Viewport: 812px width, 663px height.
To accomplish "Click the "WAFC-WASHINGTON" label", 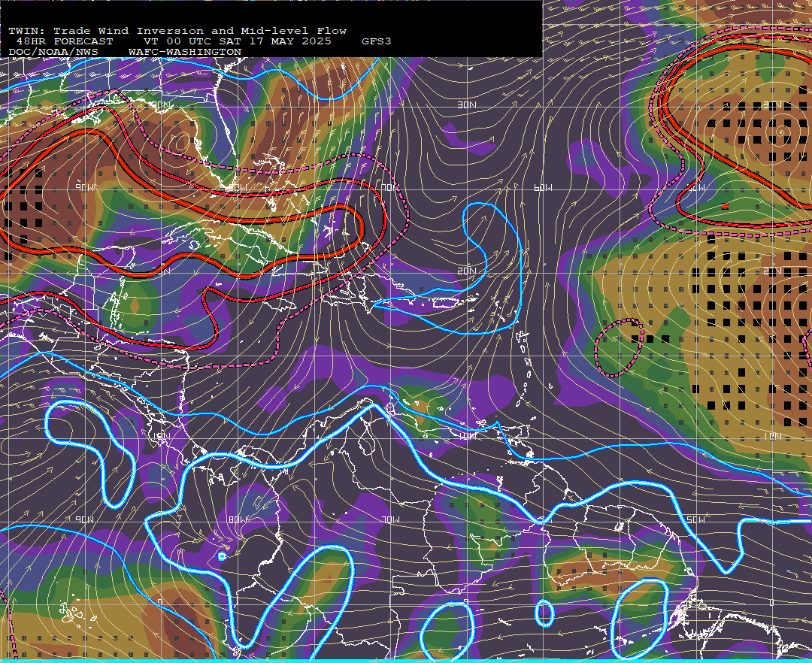I will 185,53.
